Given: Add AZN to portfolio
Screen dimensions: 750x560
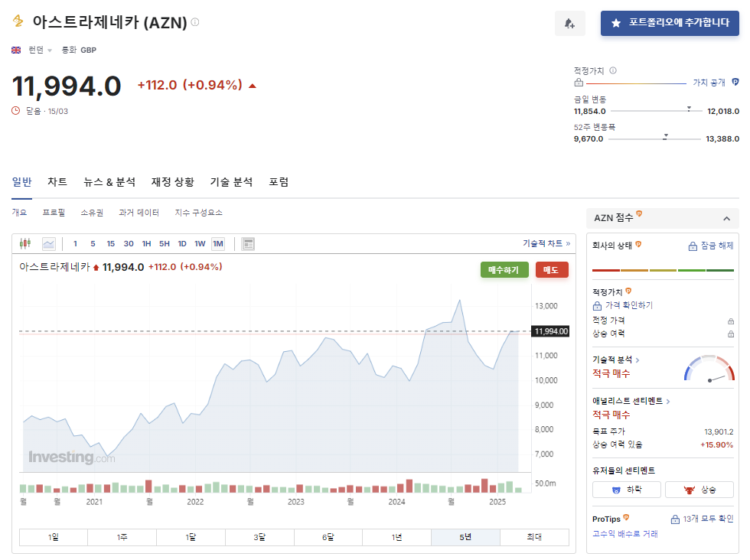Looking at the screenshot, I should point(670,23).
